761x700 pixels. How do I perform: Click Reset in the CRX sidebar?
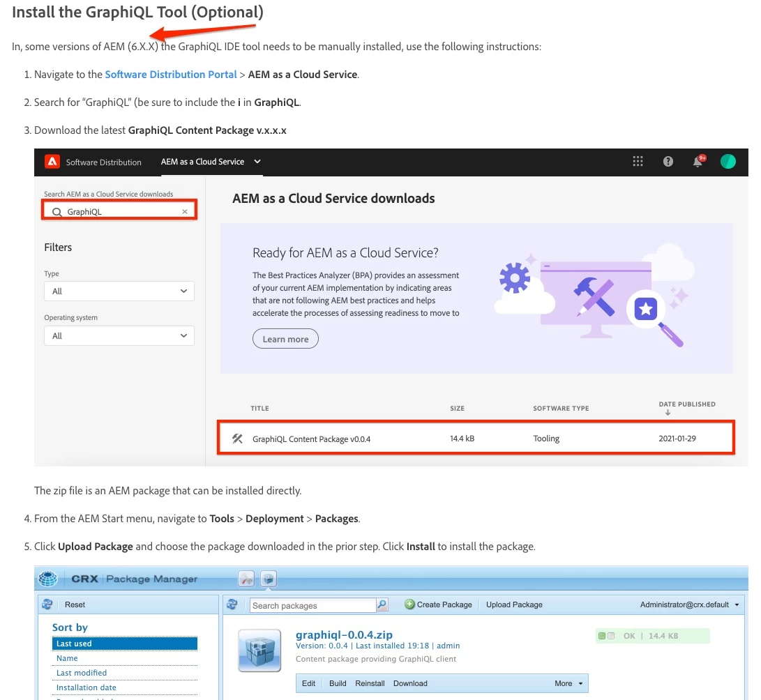[75, 604]
